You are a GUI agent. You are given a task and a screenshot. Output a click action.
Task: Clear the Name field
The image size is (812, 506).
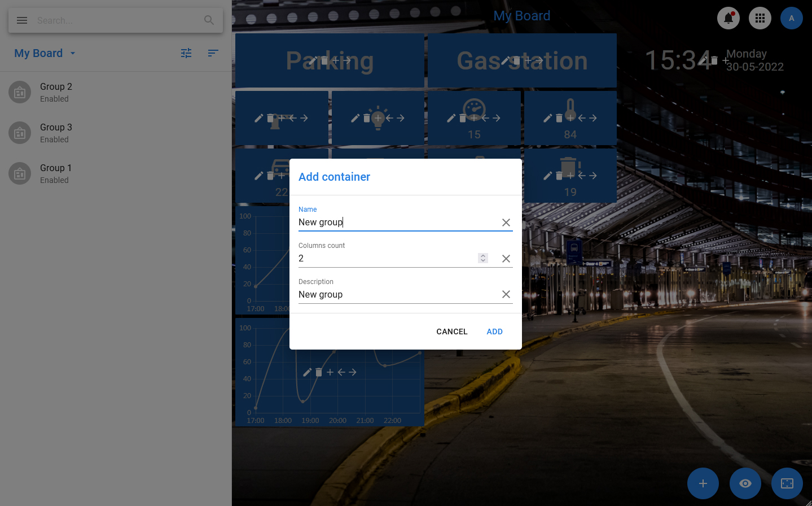tap(506, 223)
